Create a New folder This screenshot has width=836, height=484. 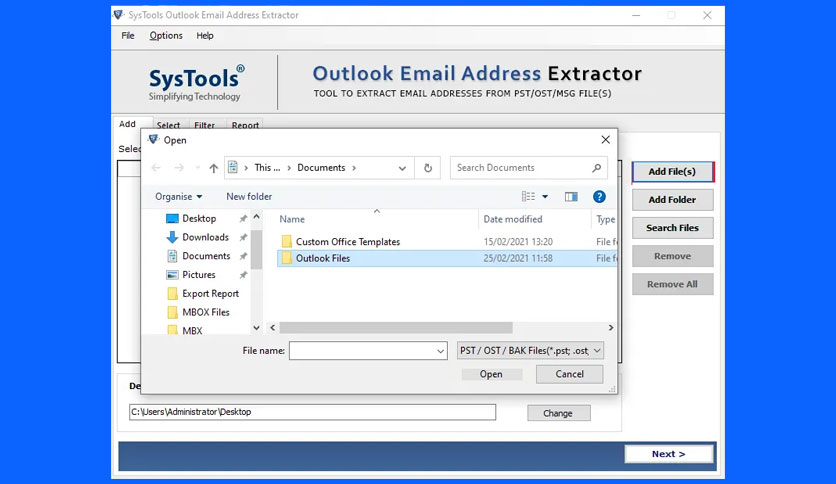click(249, 197)
